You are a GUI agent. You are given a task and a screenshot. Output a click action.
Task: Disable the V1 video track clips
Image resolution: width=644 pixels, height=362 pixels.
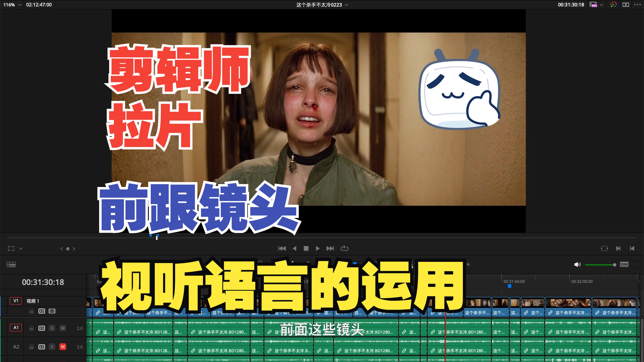(x=52, y=311)
